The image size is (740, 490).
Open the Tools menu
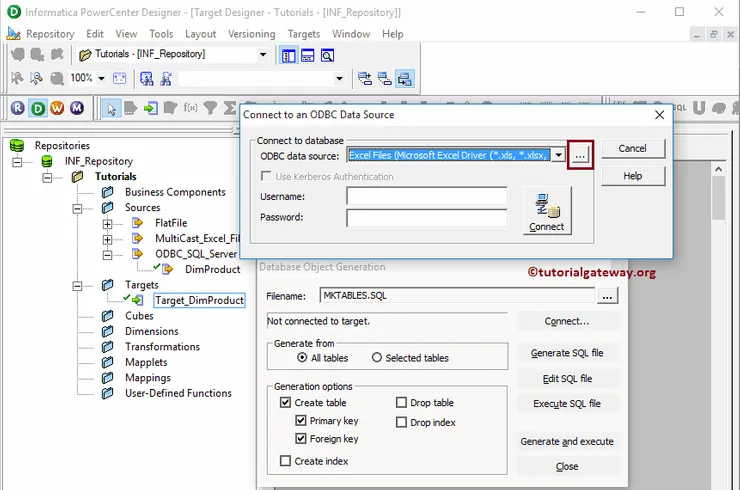[161, 34]
